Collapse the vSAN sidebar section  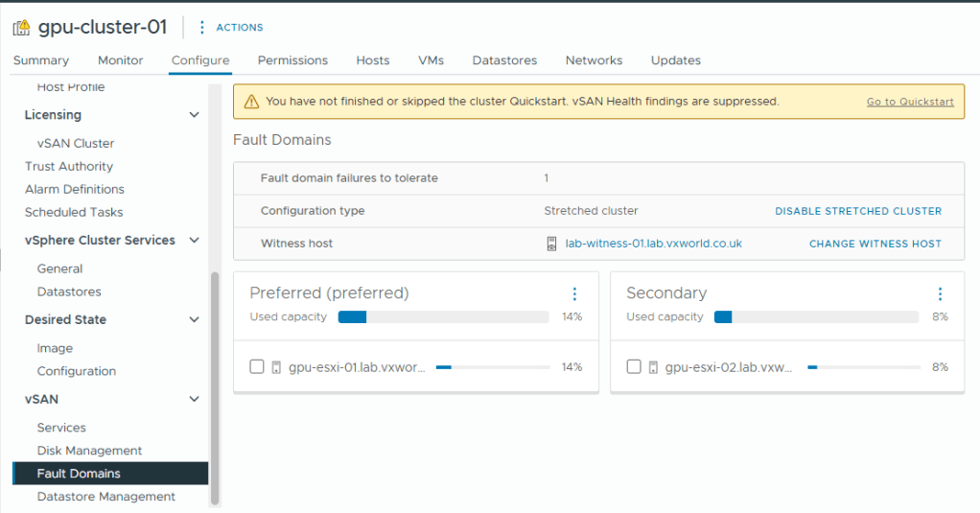point(194,399)
